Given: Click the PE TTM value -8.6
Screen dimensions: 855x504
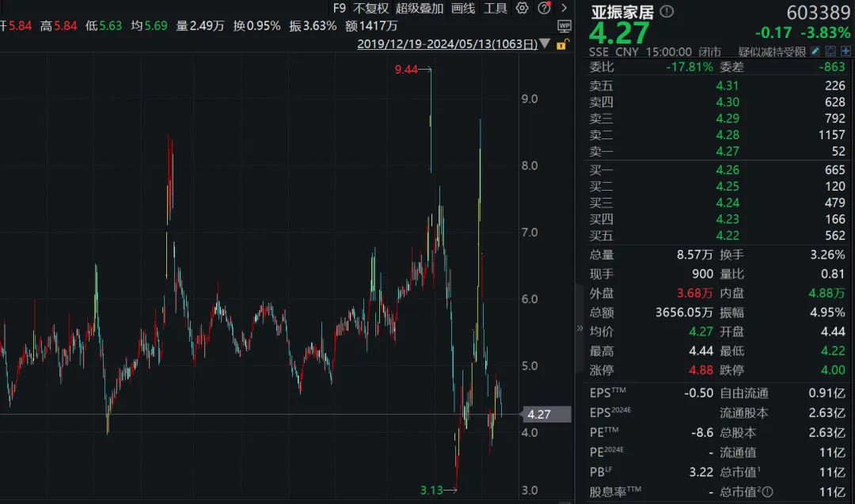Looking at the screenshot, I should [701, 433].
